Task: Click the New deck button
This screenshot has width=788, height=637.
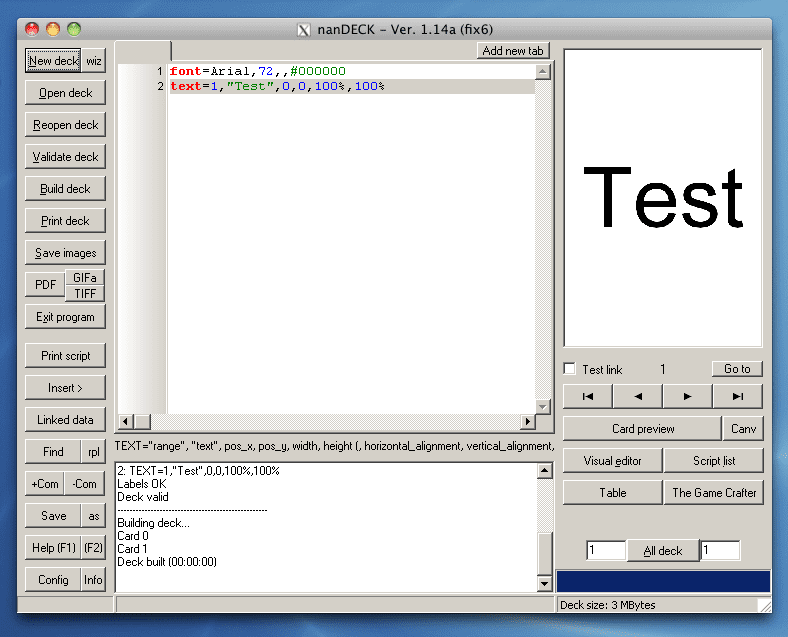Action: [x=53, y=61]
